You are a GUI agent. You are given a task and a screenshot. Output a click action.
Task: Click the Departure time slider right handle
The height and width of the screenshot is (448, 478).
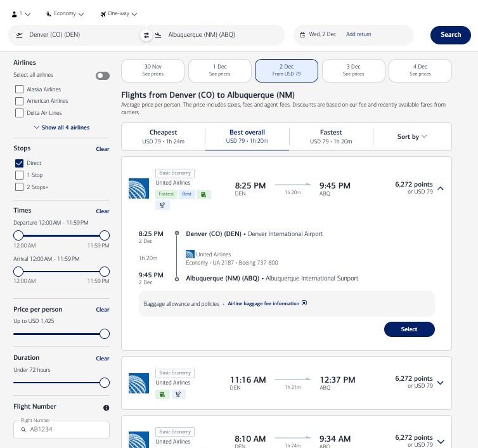(x=105, y=235)
